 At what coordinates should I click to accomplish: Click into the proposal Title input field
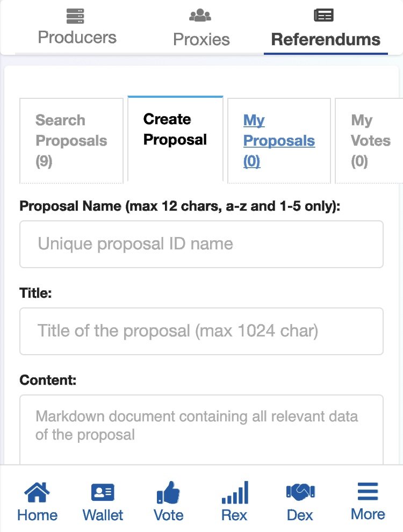[201, 331]
